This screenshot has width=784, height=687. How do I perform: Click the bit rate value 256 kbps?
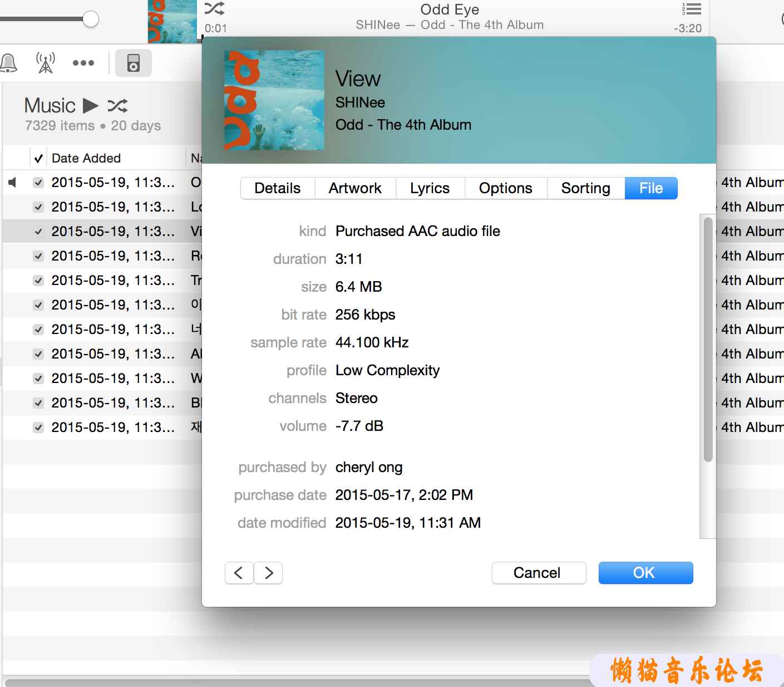(x=365, y=315)
